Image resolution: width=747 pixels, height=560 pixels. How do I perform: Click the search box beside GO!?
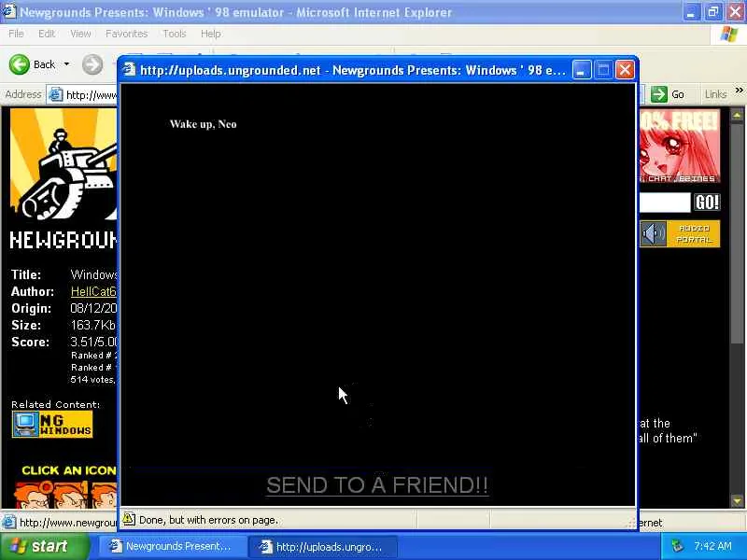coord(665,203)
